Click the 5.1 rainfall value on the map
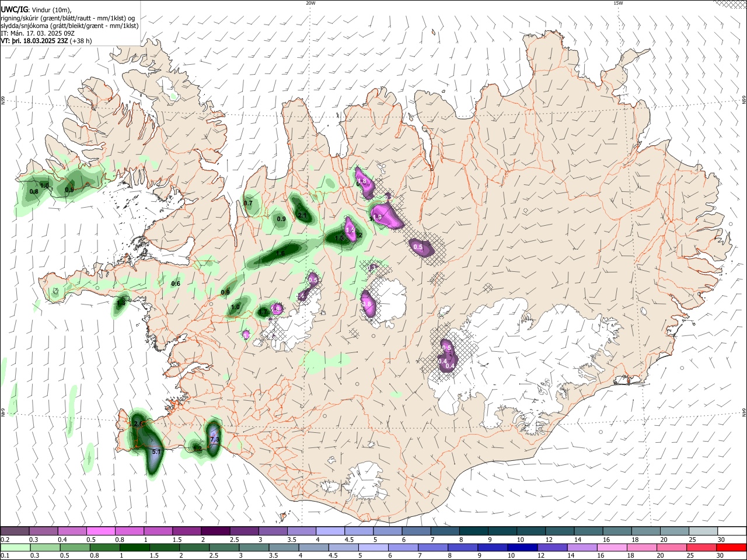 tap(156, 452)
